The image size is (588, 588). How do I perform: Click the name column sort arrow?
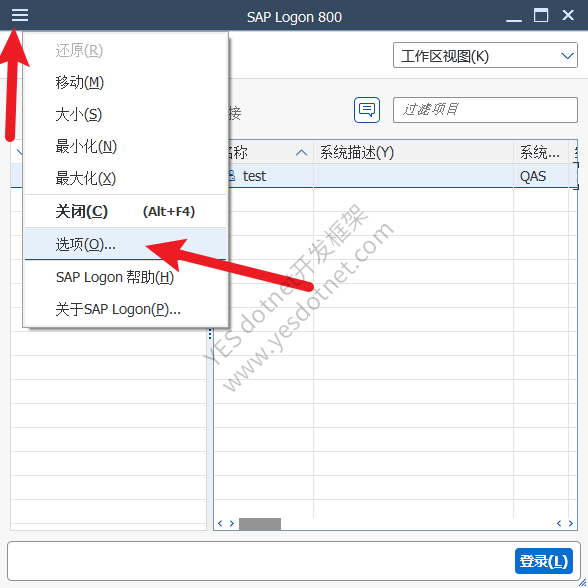302,153
